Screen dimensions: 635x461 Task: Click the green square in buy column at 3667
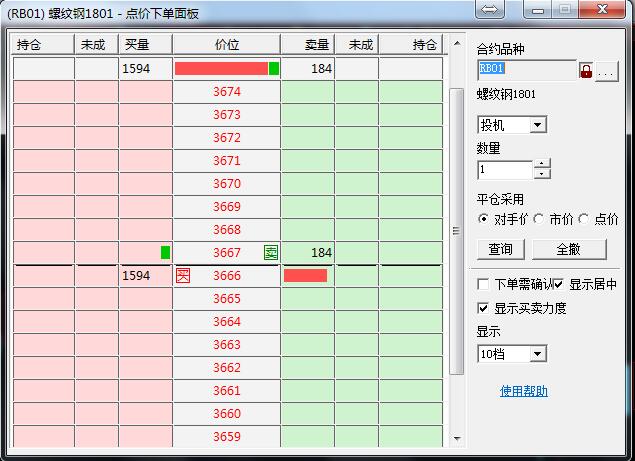click(165, 252)
